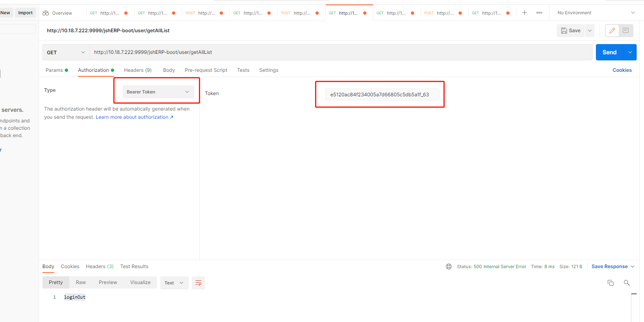Viewport: 644px width, 322px height.
Task: Switch to the Headers (9) tab
Action: (138, 70)
